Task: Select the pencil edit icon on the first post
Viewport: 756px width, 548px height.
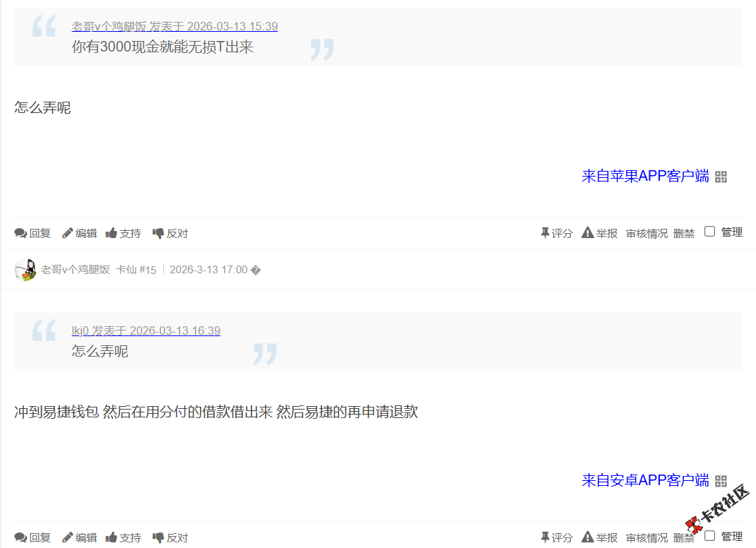Action: point(67,232)
